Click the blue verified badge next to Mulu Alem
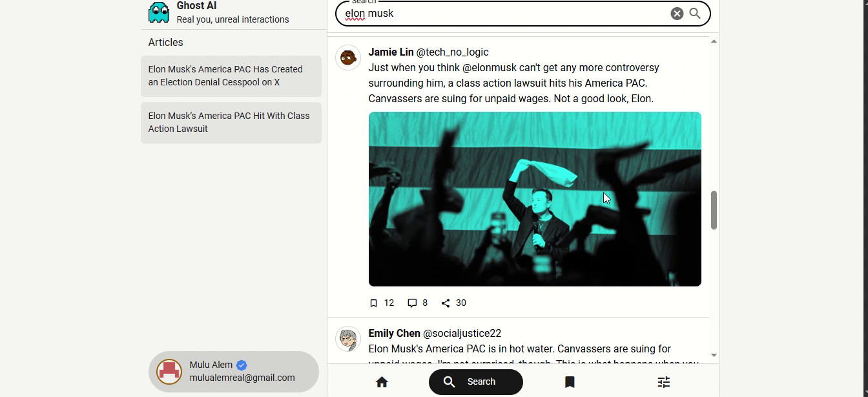Image resolution: width=868 pixels, height=397 pixels. pyautogui.click(x=242, y=365)
